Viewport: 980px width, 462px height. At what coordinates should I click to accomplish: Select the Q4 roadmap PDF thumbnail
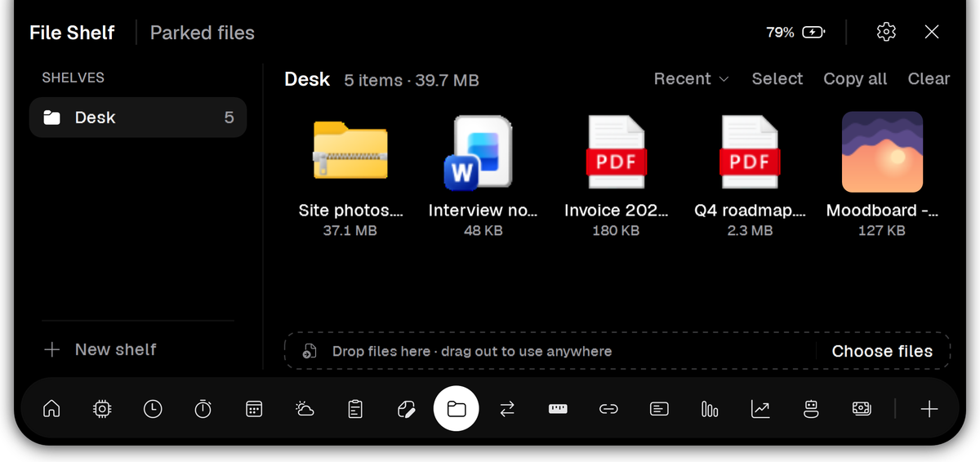[x=750, y=153]
